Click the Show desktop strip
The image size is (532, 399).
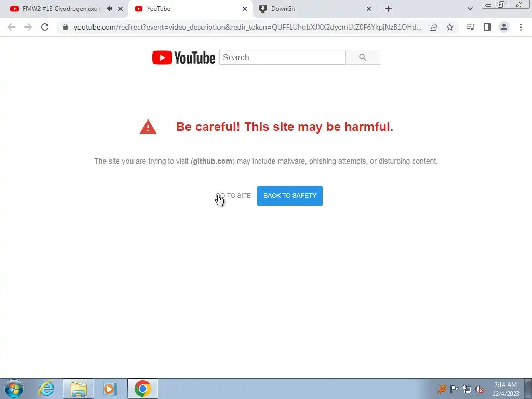coord(528,389)
